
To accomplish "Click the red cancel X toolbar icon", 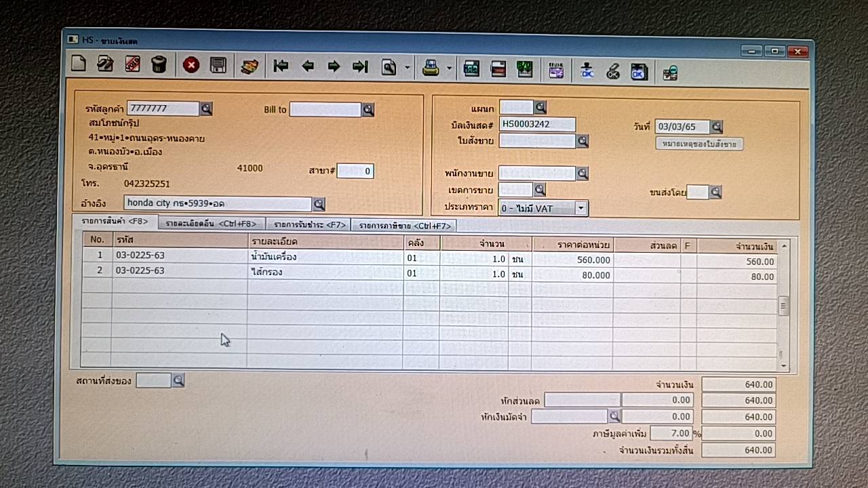I will 191,65.
